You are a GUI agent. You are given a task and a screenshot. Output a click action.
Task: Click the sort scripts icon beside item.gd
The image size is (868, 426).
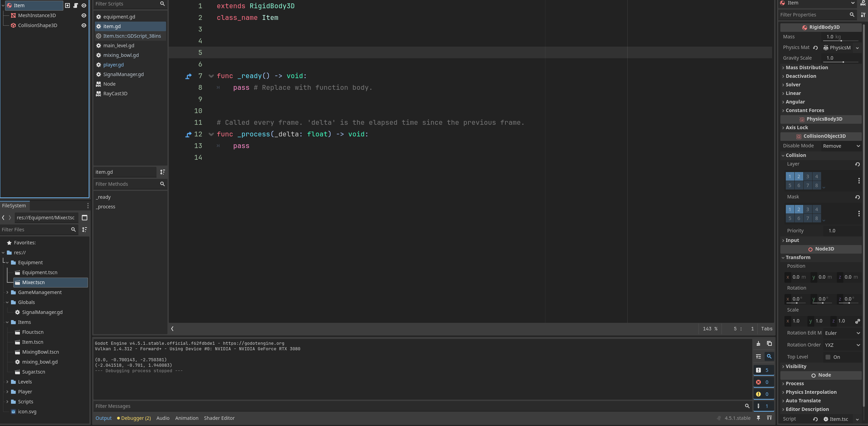tap(163, 172)
